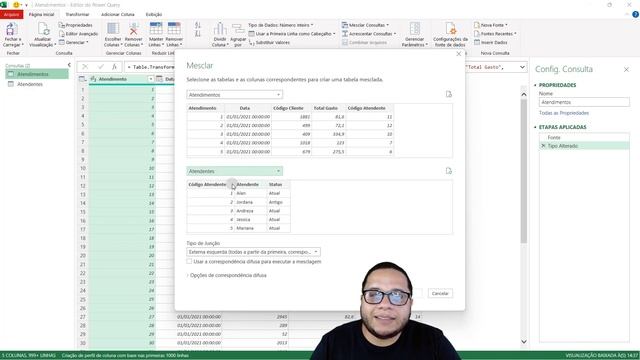Open Acrescentar Consultas dropdown
640x360 pixels.
tap(369, 34)
